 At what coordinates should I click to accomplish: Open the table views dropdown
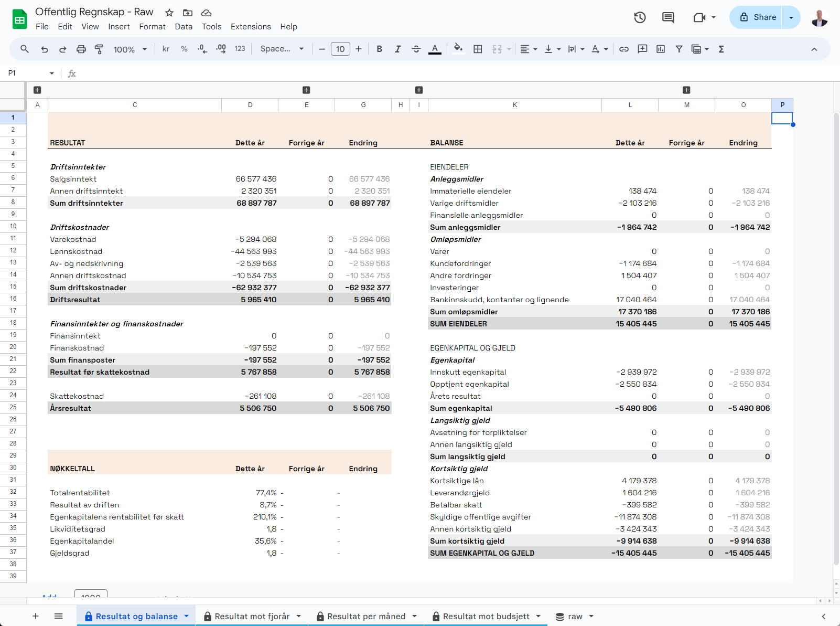[x=700, y=49]
